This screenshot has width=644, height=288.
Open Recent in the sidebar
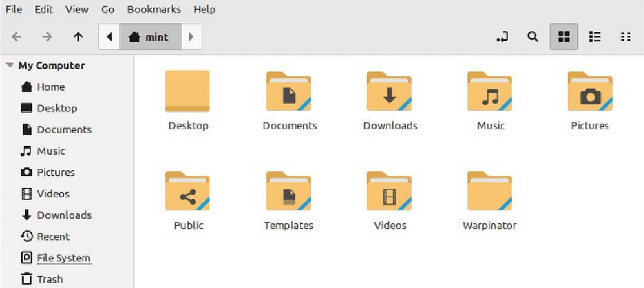[x=53, y=237]
